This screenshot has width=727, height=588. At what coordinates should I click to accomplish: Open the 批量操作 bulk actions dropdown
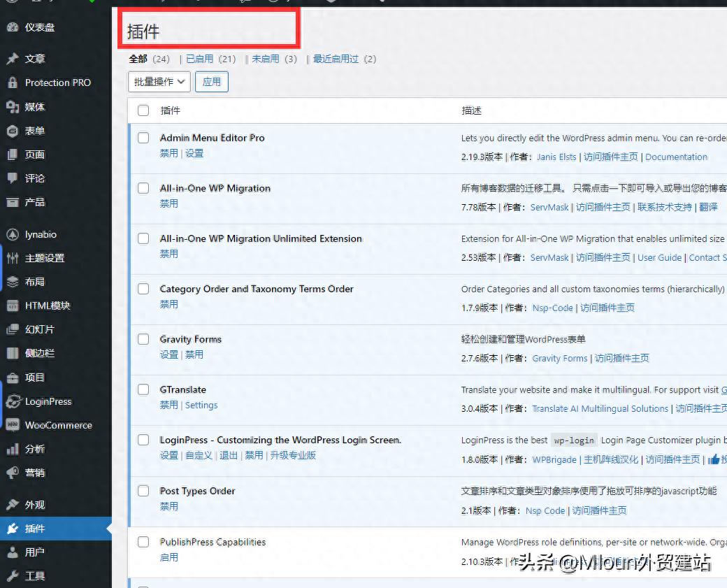159,82
